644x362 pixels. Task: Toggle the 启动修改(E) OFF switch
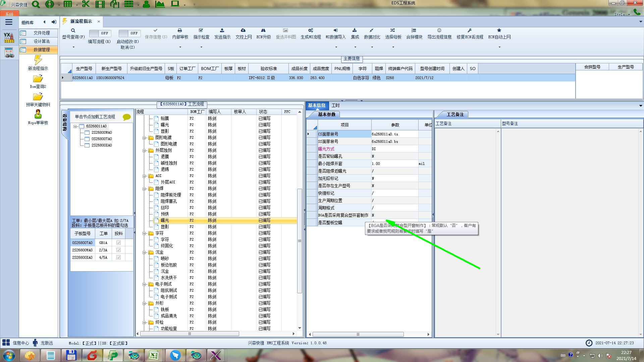pyautogui.click(x=129, y=33)
